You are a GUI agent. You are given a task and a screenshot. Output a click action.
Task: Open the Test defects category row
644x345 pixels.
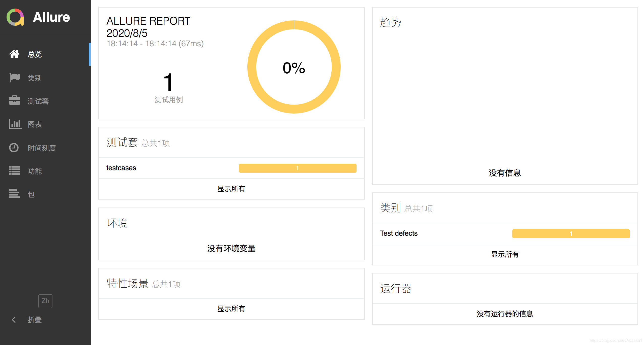[399, 233]
